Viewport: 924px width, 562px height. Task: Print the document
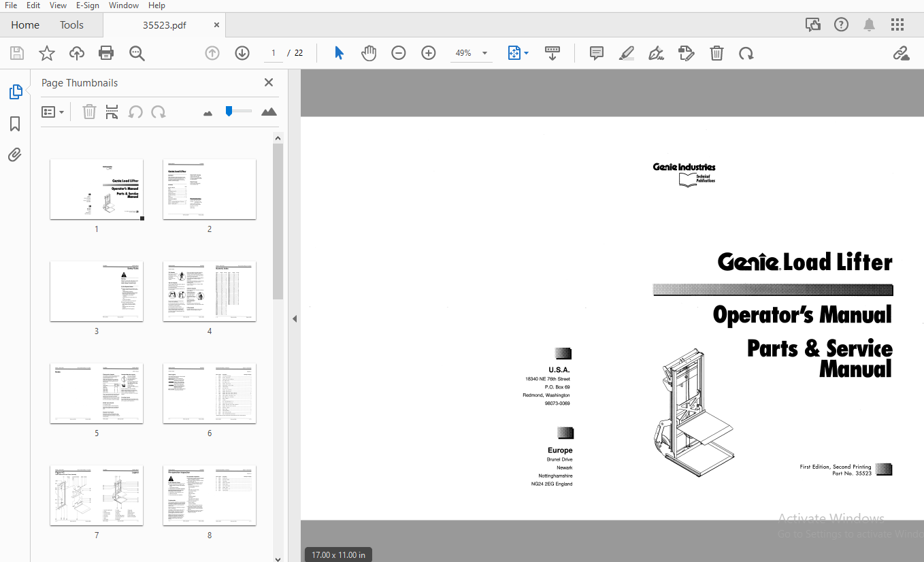[106, 53]
